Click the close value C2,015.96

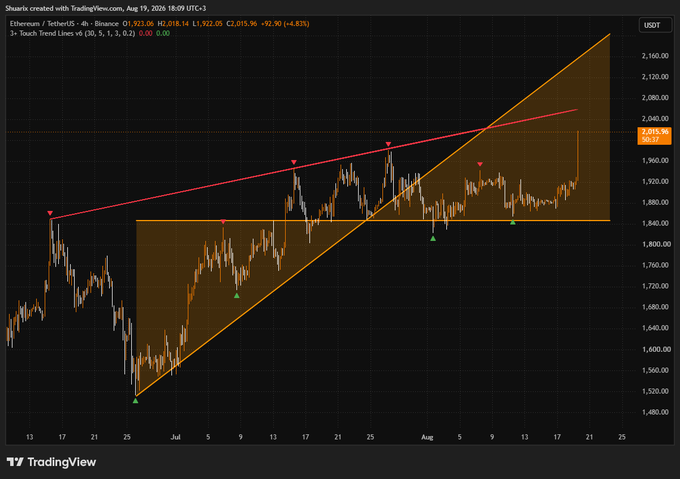coord(242,24)
